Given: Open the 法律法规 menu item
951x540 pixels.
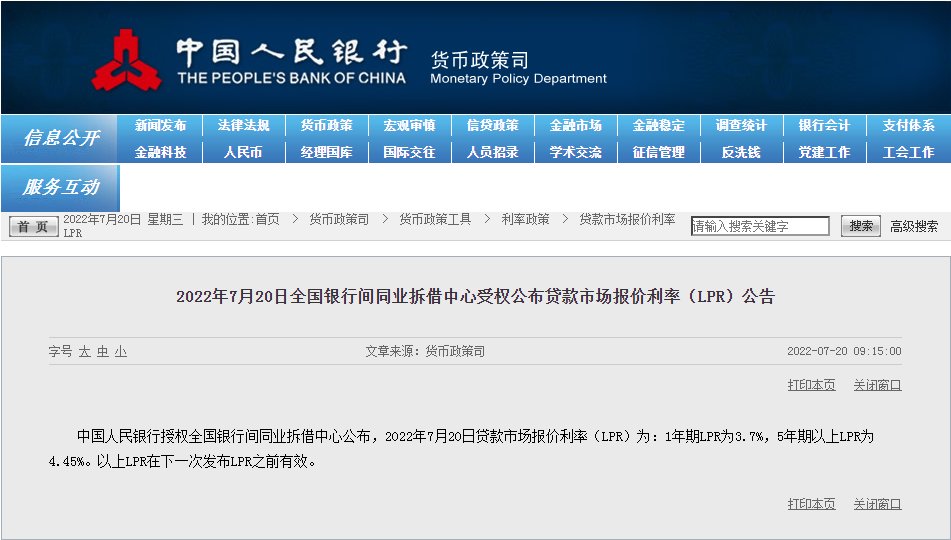Looking at the screenshot, I should (243, 126).
